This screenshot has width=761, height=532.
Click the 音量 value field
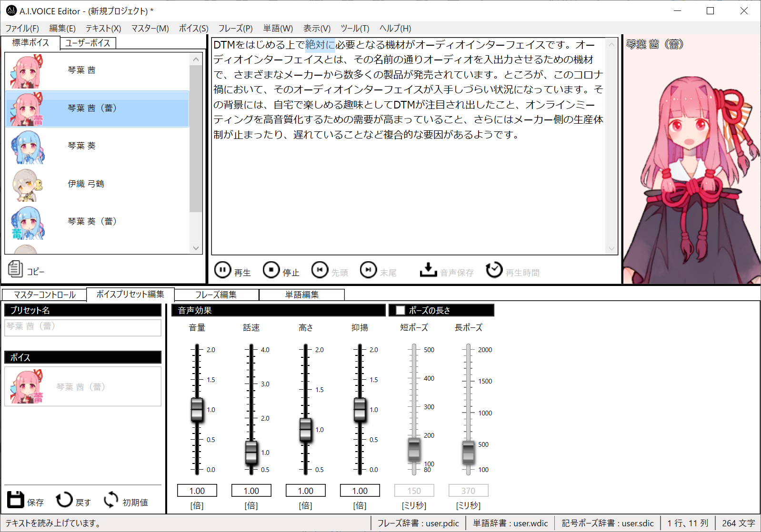197,491
